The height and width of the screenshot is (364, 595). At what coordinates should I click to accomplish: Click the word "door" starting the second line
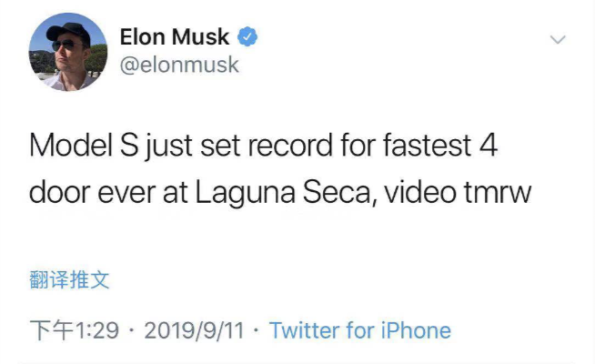coord(60,192)
